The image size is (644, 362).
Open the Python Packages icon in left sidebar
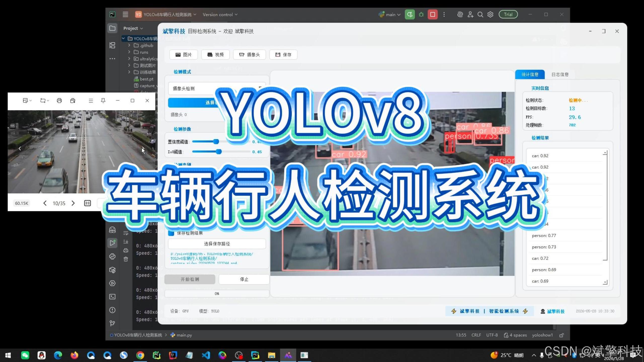(112, 270)
